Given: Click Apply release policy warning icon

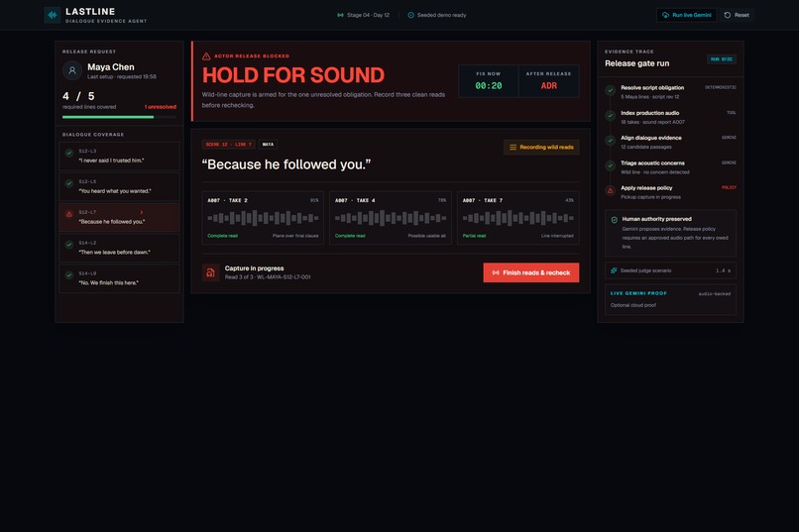Looking at the screenshot, I should point(610,191).
